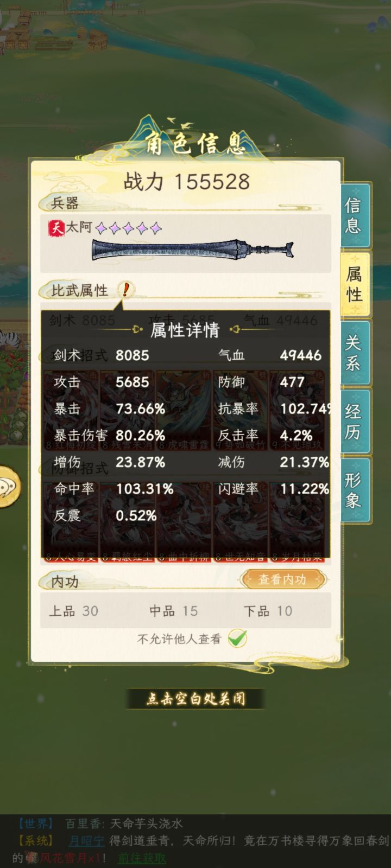The height and width of the screenshot is (868, 391).
Task: Open the 信息 tab
Action: pyautogui.click(x=355, y=215)
